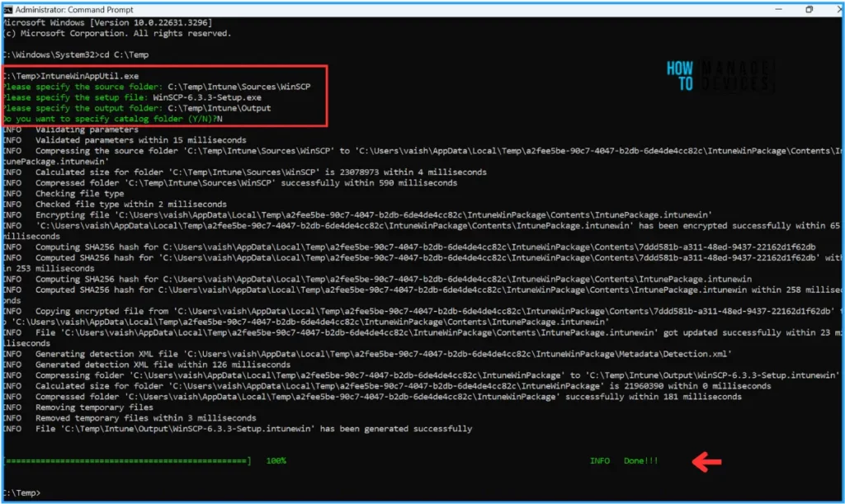845x504 pixels.
Task: Click the green progress bar
Action: (x=127, y=461)
